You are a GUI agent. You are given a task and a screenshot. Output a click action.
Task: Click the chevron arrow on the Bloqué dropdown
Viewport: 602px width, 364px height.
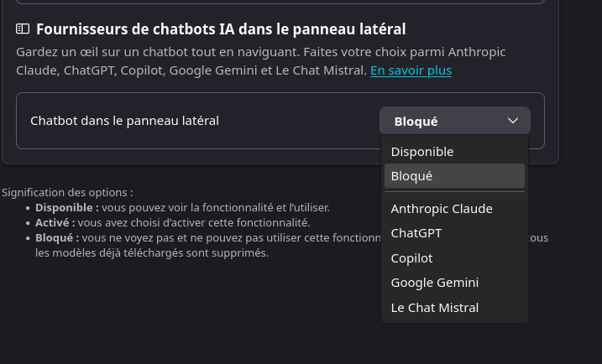tap(513, 121)
